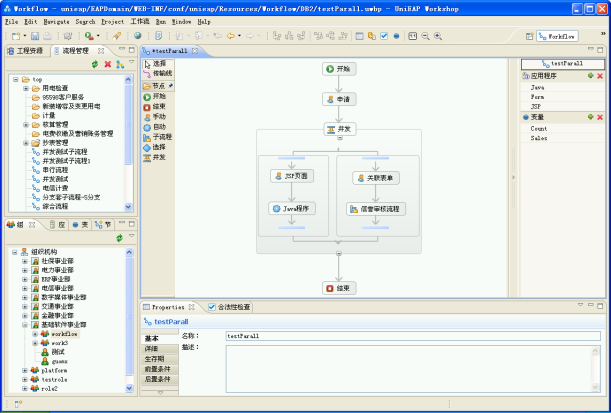Click the red delete icon in 流程管理

[108, 64]
